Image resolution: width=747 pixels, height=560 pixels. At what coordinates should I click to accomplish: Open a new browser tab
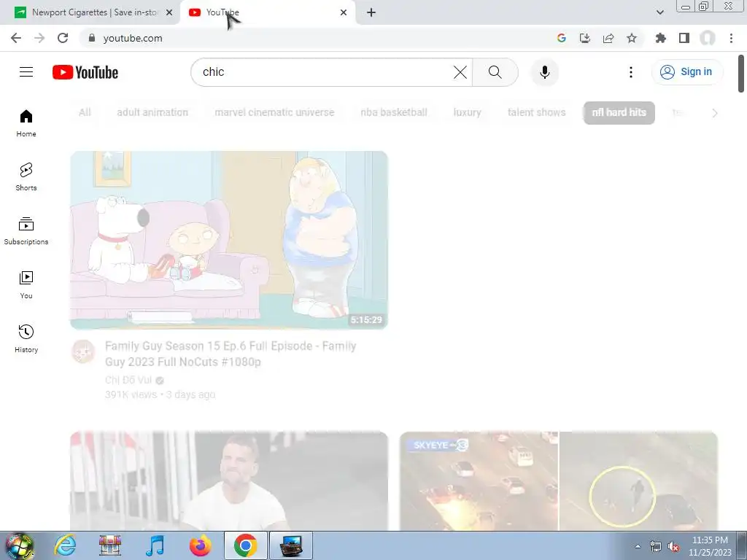tap(371, 12)
